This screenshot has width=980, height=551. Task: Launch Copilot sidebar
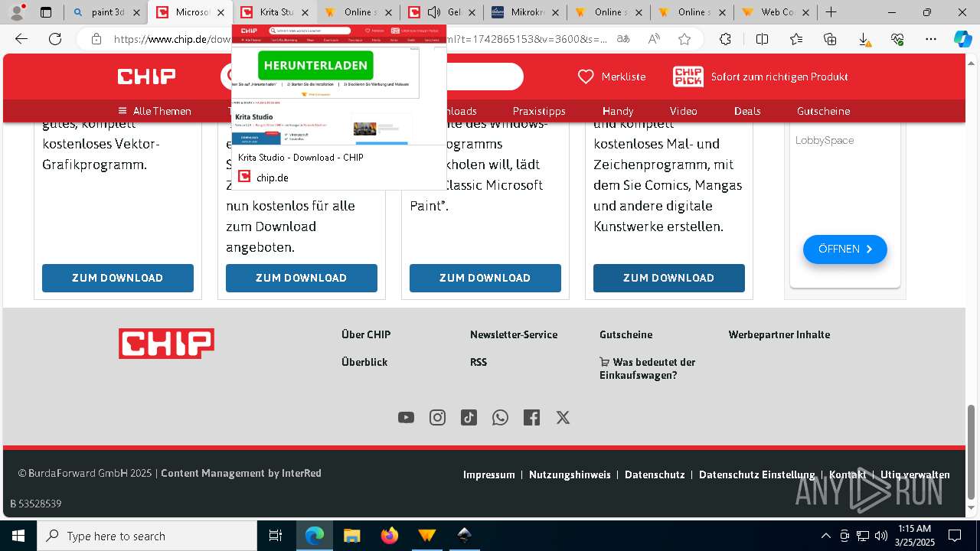[x=962, y=39]
